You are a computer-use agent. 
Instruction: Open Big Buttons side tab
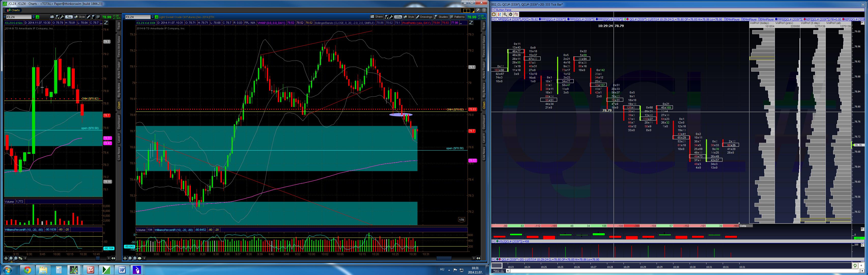coord(484,90)
